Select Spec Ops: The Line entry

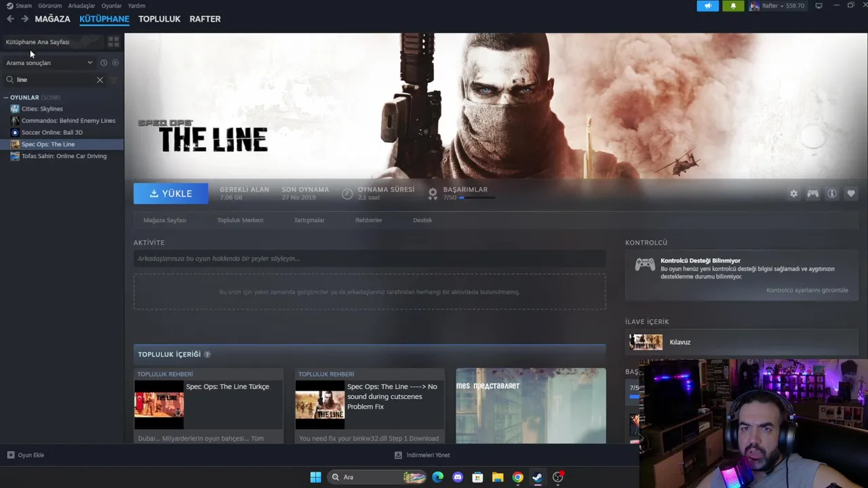pos(62,144)
